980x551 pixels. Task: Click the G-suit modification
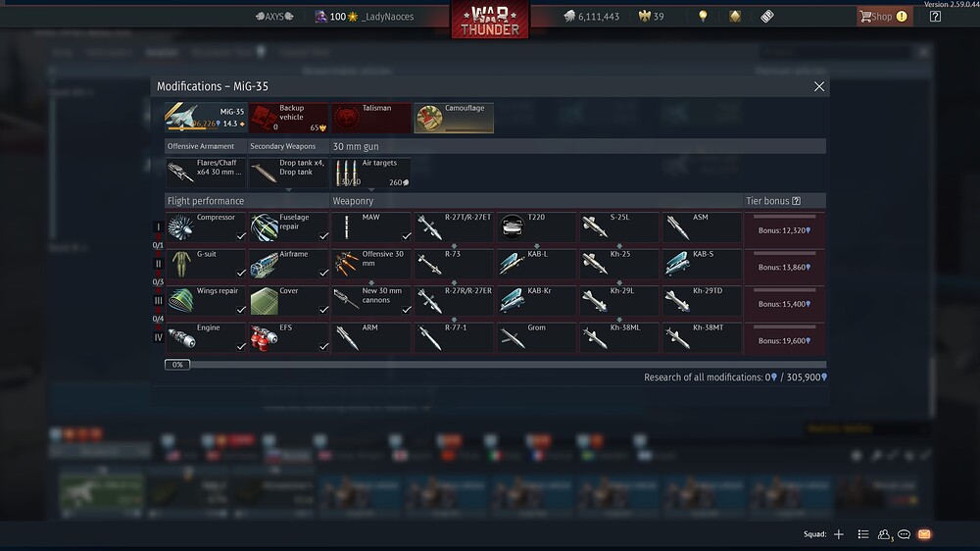pos(206,264)
